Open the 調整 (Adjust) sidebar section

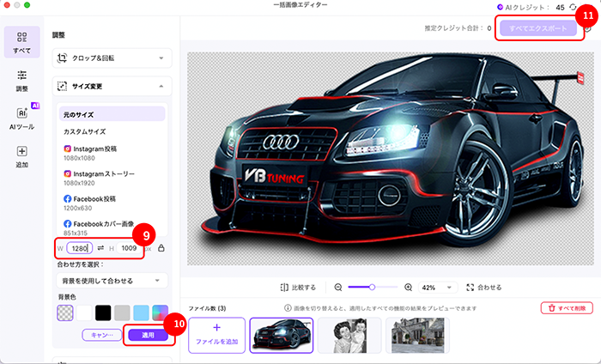tap(21, 80)
